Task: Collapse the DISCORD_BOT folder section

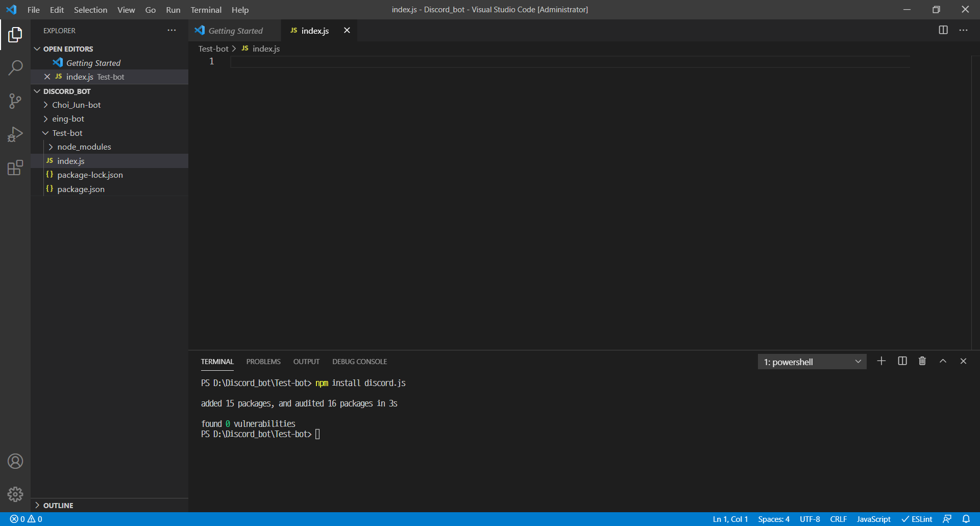Action: [37, 91]
